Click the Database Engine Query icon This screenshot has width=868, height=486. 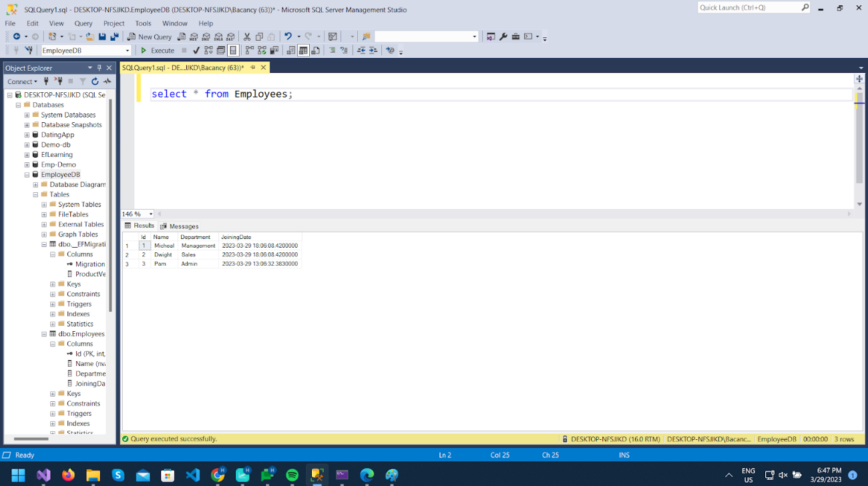(x=182, y=37)
